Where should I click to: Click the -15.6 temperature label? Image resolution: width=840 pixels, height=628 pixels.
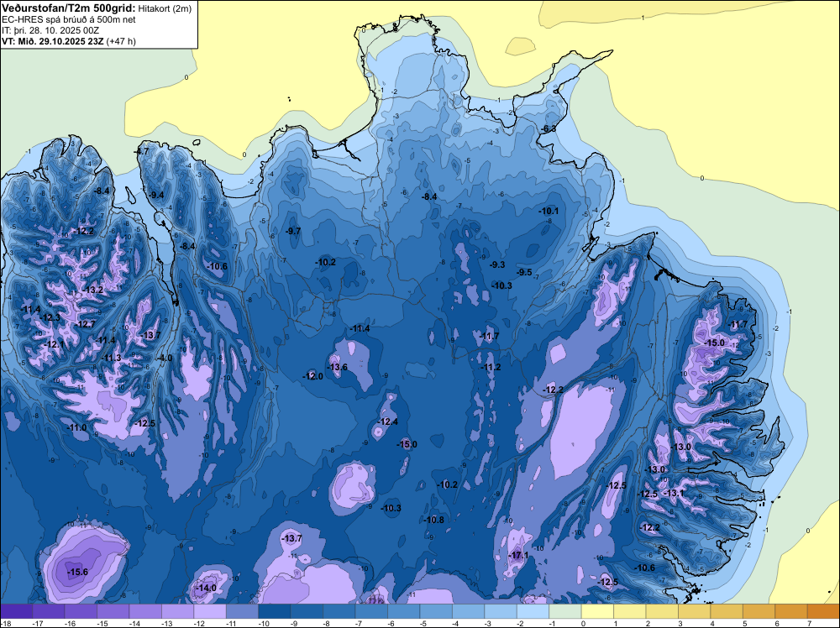coord(77,573)
